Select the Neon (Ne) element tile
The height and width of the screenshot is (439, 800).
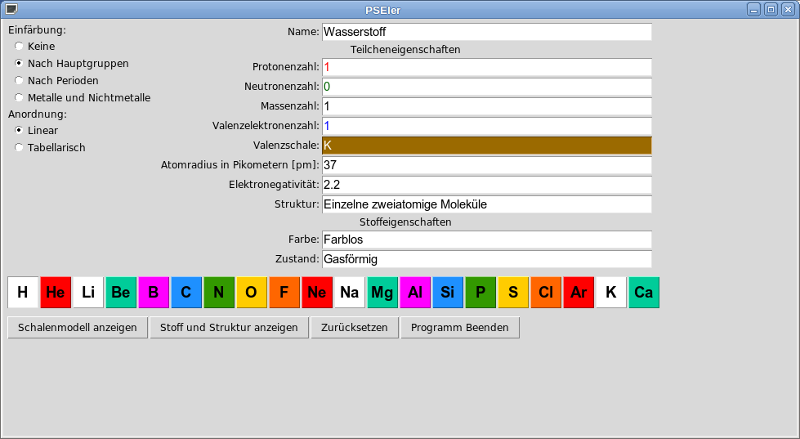tap(317, 292)
